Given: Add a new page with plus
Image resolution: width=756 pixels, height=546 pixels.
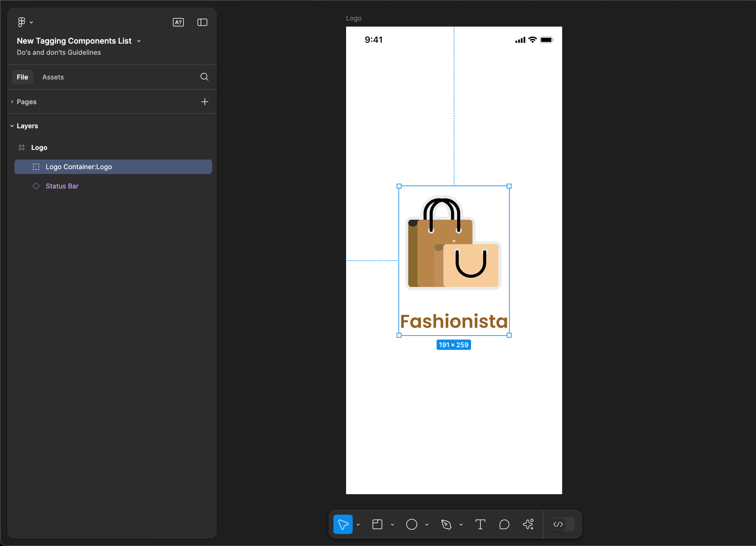Looking at the screenshot, I should [x=205, y=102].
